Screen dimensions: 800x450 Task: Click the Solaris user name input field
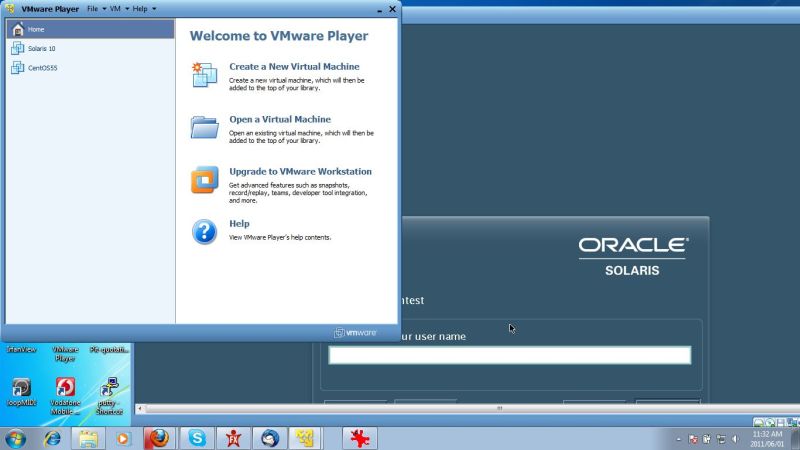click(x=509, y=355)
